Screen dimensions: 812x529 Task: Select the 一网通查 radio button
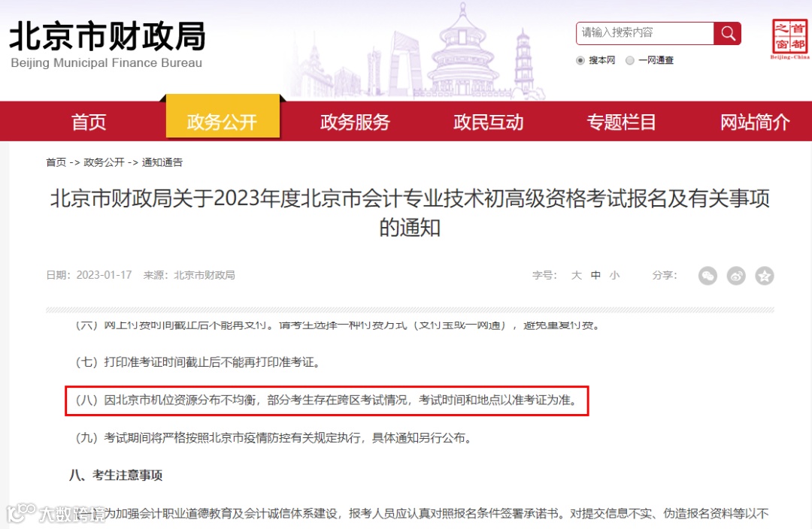pos(630,61)
